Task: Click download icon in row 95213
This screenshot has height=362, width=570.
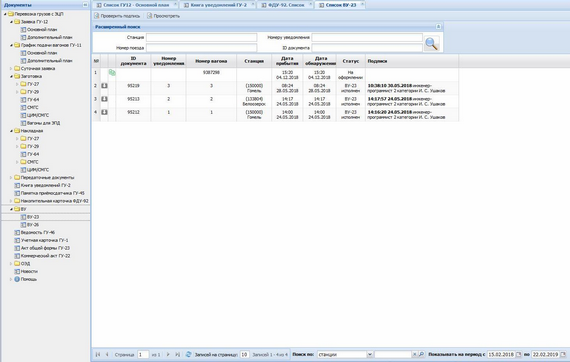Action: coord(104,99)
